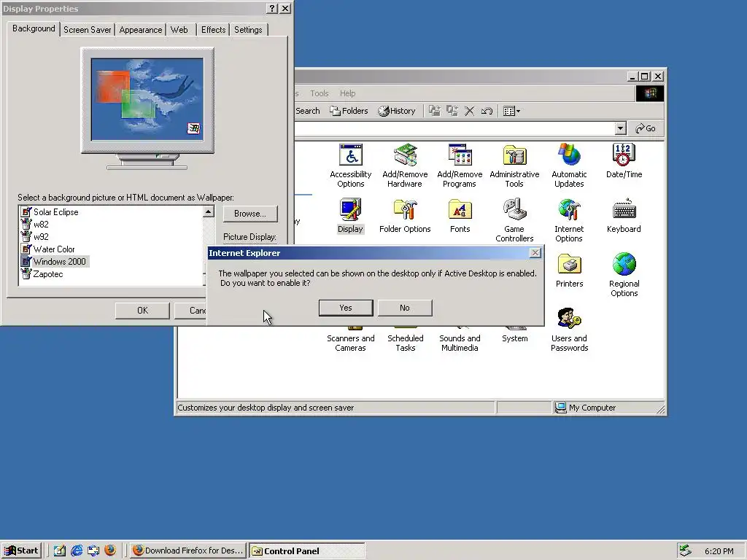Click the History toolbar button
Viewport: 747px width, 560px height.
(x=396, y=111)
